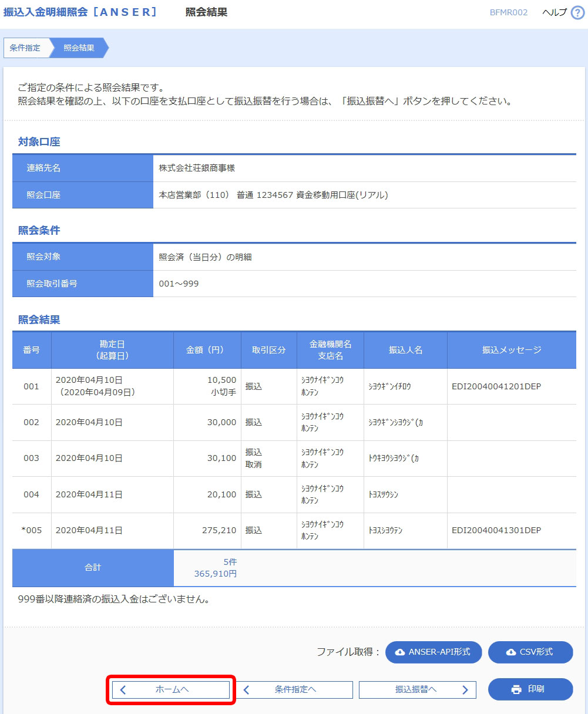The width and height of the screenshot is (588, 714).
Task: Click the 振込 取消 transaction type cell
Action: [x=269, y=459]
